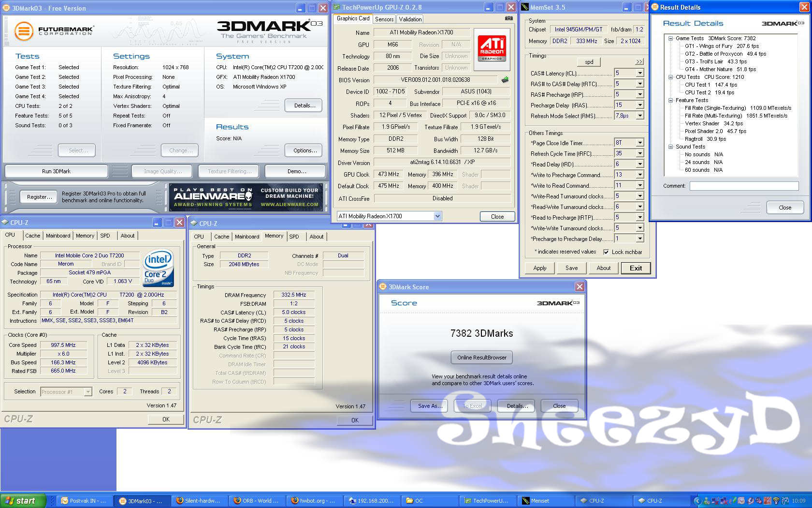This screenshot has height=508, width=812.
Task: Switch to the TechPowerU... taskbar item
Action: 488,501
